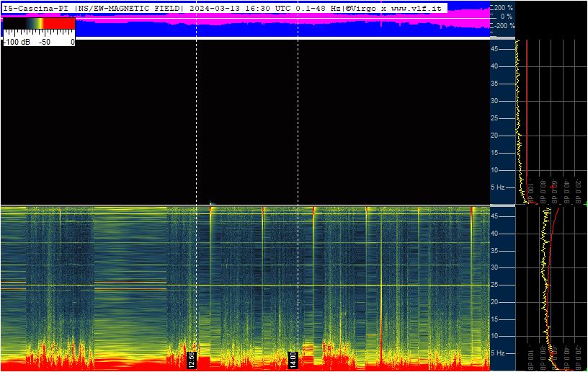Click the NS/EW-MAGNETIC FIELD text in the title

[128, 8]
